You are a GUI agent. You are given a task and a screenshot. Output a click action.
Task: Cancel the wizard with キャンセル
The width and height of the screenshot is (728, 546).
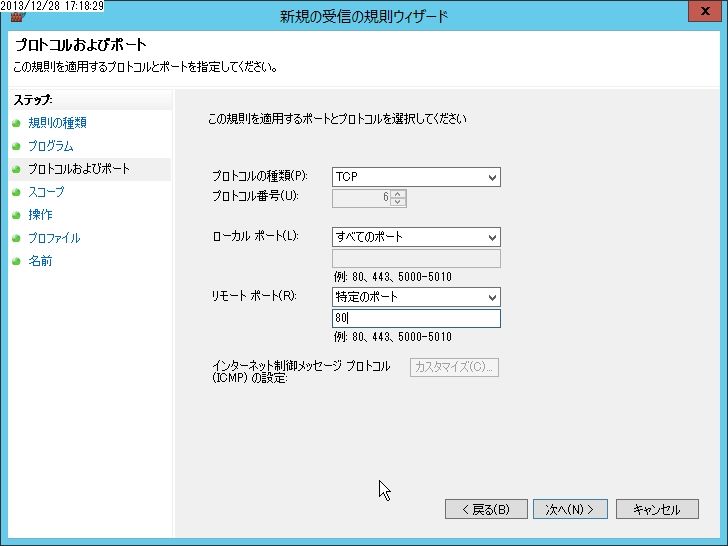coord(657,509)
